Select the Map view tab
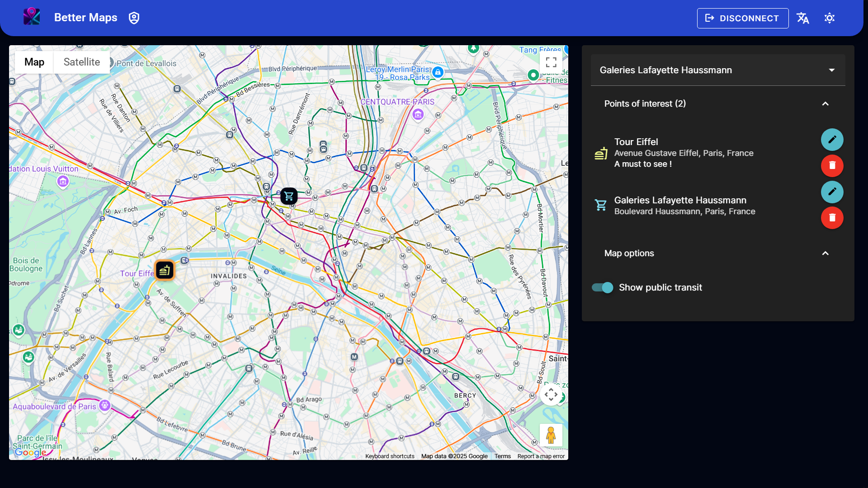This screenshot has width=868, height=488. (34, 62)
